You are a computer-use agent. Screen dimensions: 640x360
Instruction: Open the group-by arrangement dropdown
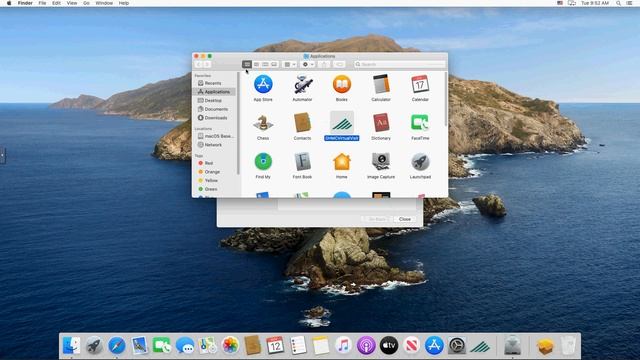(x=289, y=64)
